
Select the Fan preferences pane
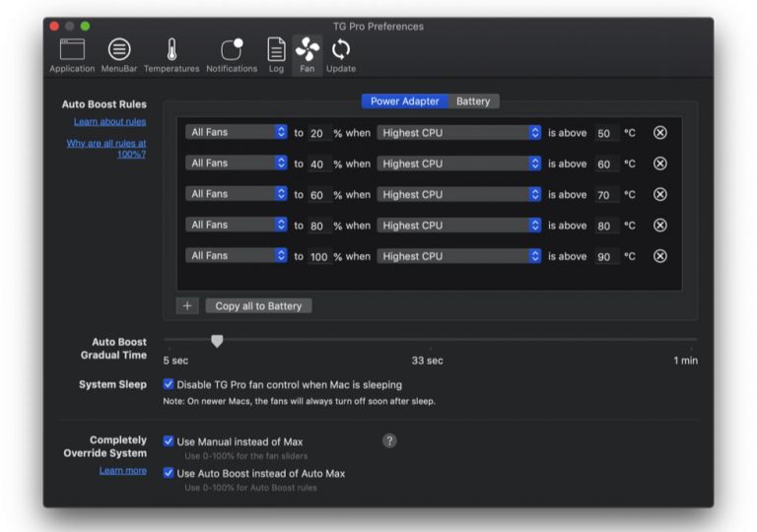click(308, 55)
